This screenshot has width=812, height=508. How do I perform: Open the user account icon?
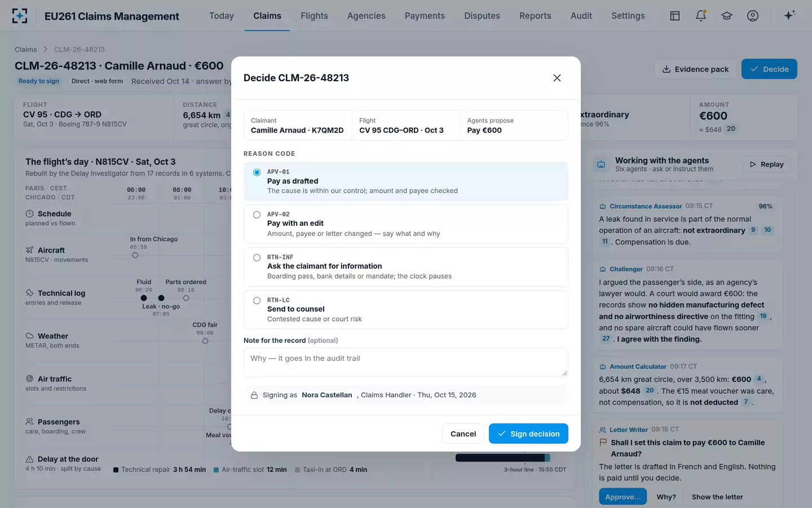point(753,16)
